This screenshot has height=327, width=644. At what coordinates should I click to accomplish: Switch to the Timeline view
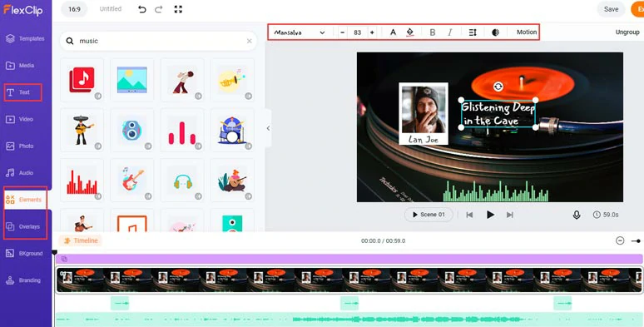point(80,240)
